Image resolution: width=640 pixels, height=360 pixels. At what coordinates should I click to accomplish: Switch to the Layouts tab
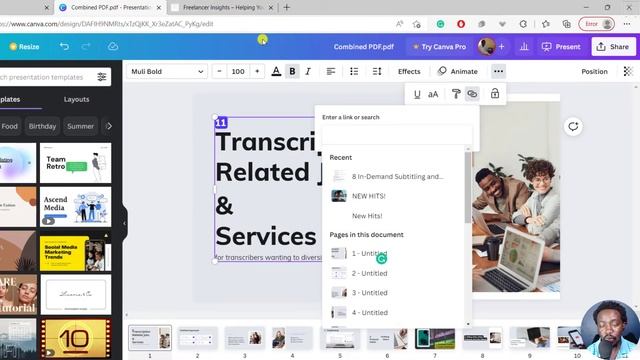76,99
